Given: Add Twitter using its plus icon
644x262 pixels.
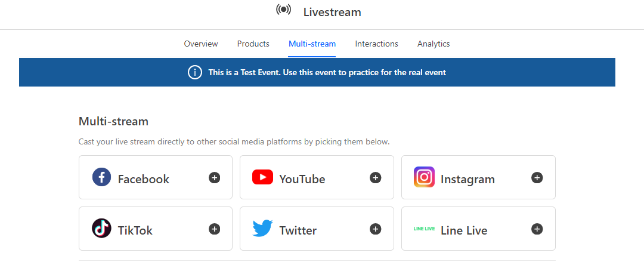Looking at the screenshot, I should point(376,229).
